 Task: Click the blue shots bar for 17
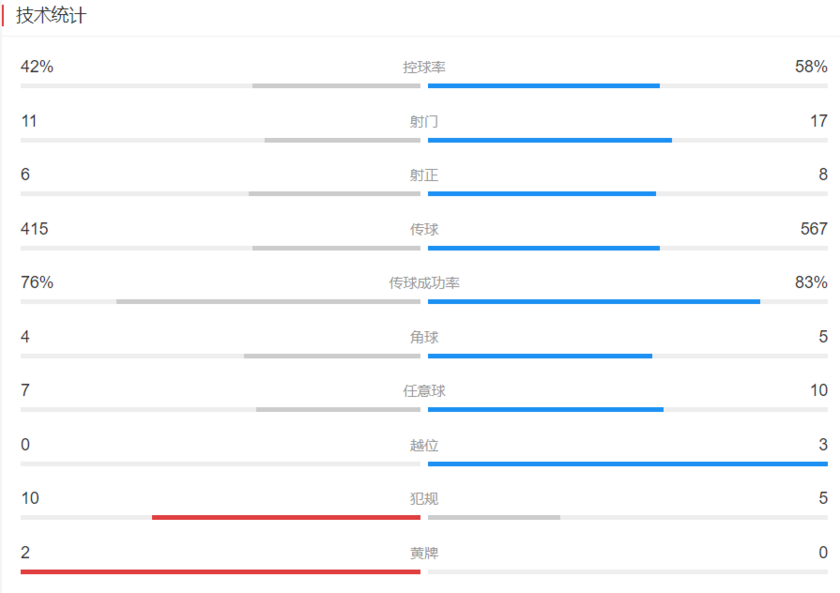coord(550,140)
